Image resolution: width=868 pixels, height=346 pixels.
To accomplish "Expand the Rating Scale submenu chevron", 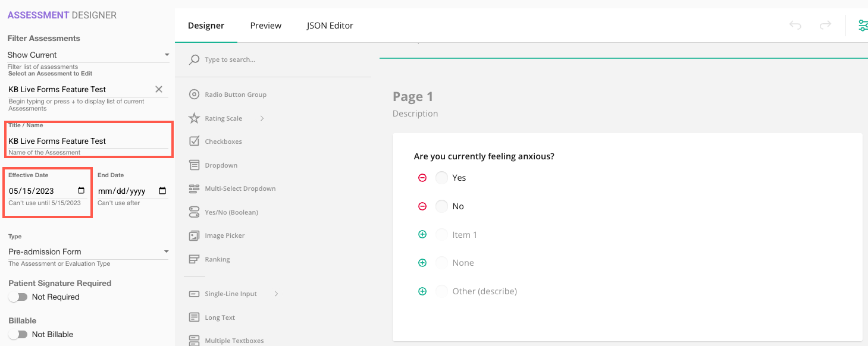I will click(262, 118).
